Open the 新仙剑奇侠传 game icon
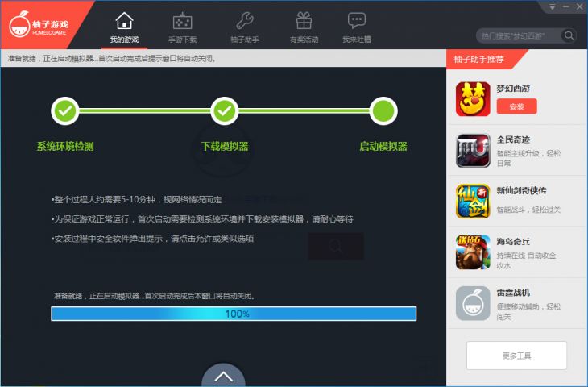The width and height of the screenshot is (588, 387). [473, 201]
